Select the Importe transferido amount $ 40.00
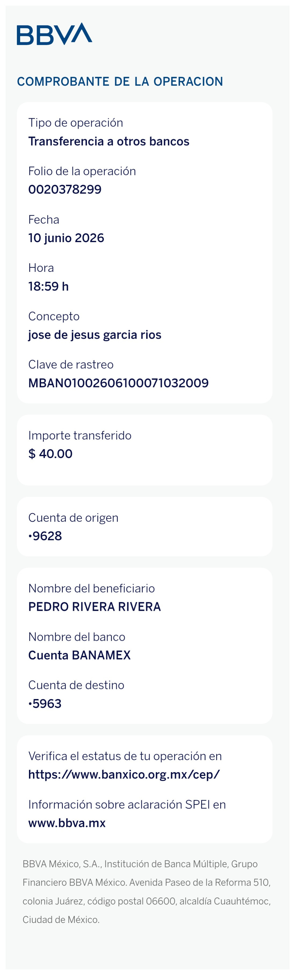The height and width of the screenshot is (980, 290). 50,454
